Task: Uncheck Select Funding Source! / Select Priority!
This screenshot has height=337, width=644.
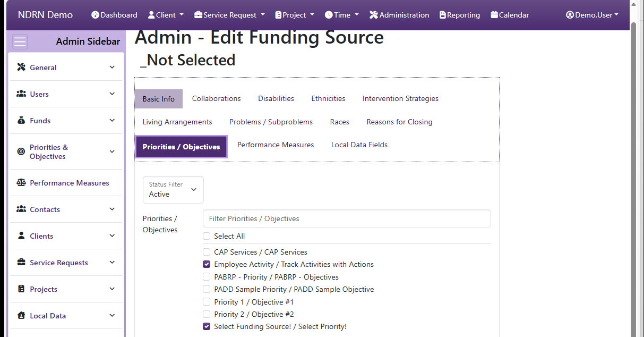Action: [207, 326]
